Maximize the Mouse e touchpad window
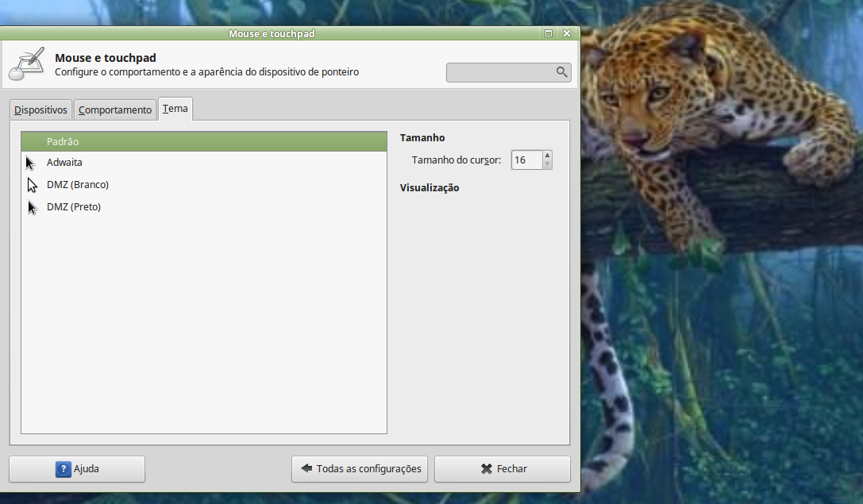 (549, 33)
